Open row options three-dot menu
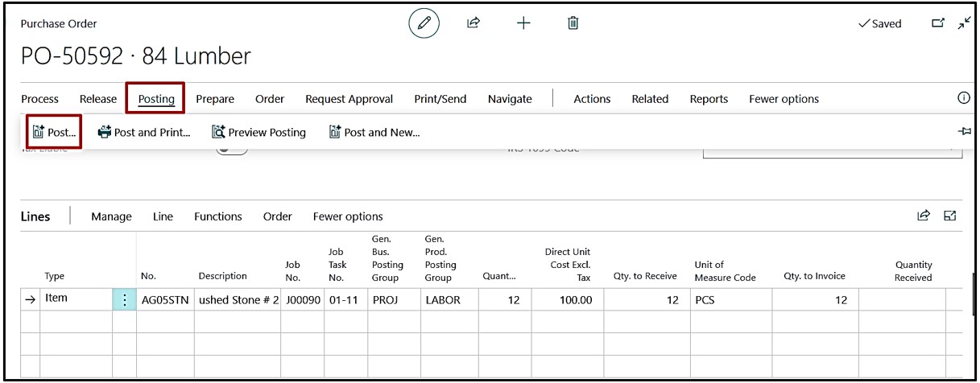Screen dimensions: 980x383 (x=125, y=299)
